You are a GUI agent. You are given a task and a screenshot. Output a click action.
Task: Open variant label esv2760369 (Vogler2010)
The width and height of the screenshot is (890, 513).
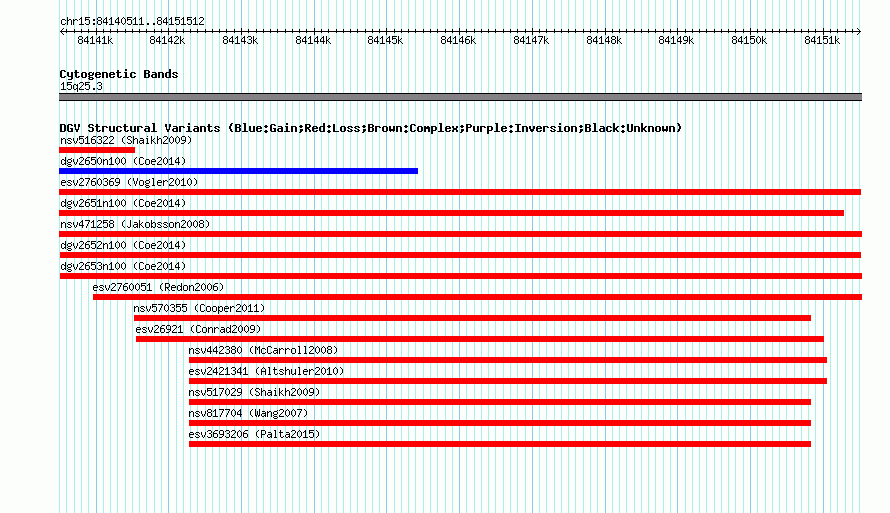click(129, 182)
